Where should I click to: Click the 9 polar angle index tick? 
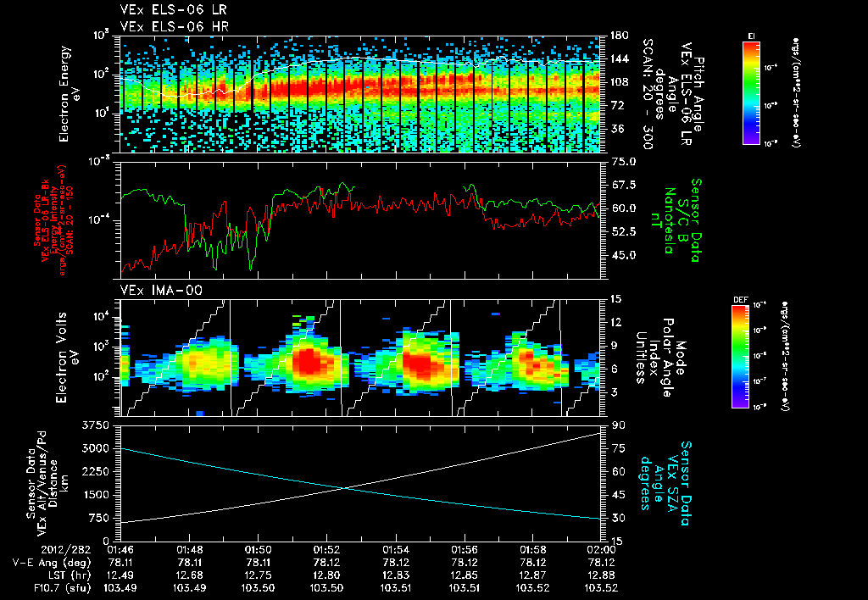[615, 346]
